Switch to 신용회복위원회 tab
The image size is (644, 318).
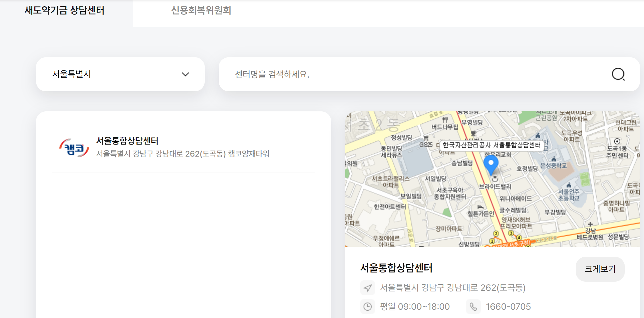pos(201,11)
